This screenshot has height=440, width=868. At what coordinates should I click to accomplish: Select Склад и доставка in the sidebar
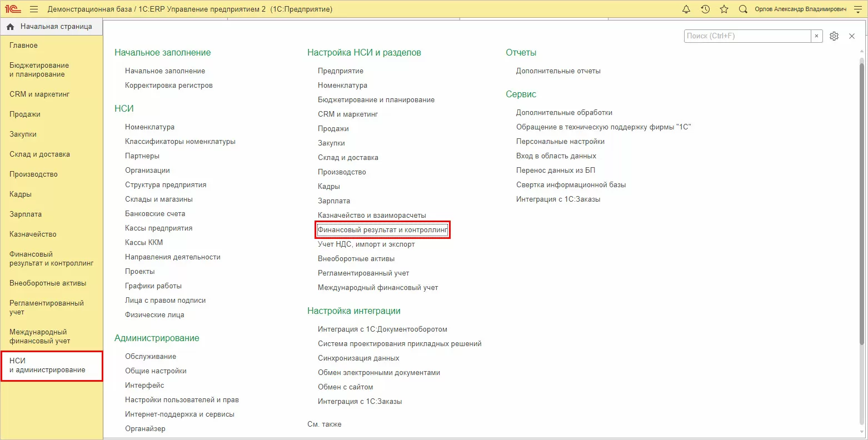point(40,154)
